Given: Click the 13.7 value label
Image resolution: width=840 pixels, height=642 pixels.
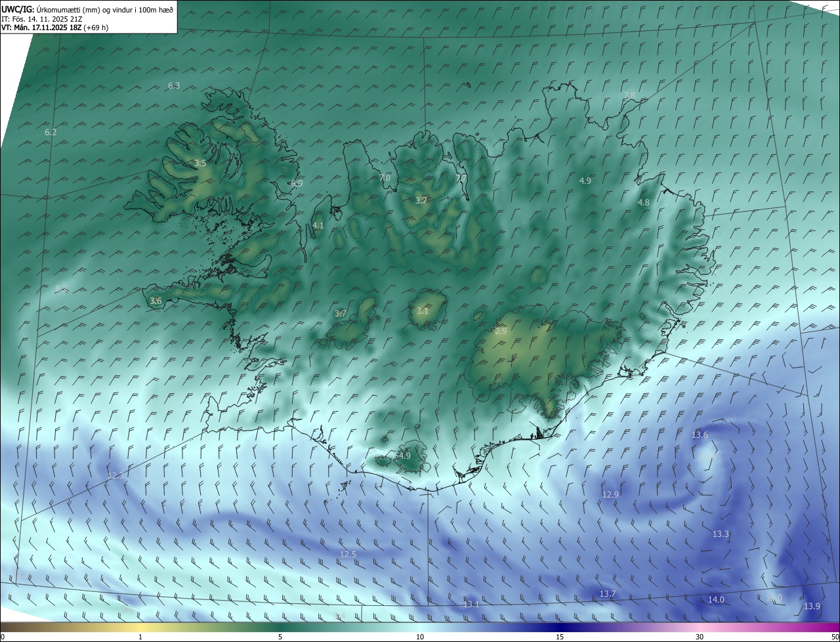Looking at the screenshot, I should [608, 594].
